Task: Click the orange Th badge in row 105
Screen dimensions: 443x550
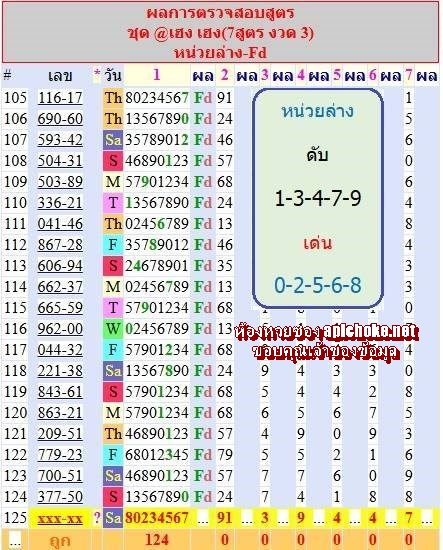Action: pyautogui.click(x=113, y=98)
